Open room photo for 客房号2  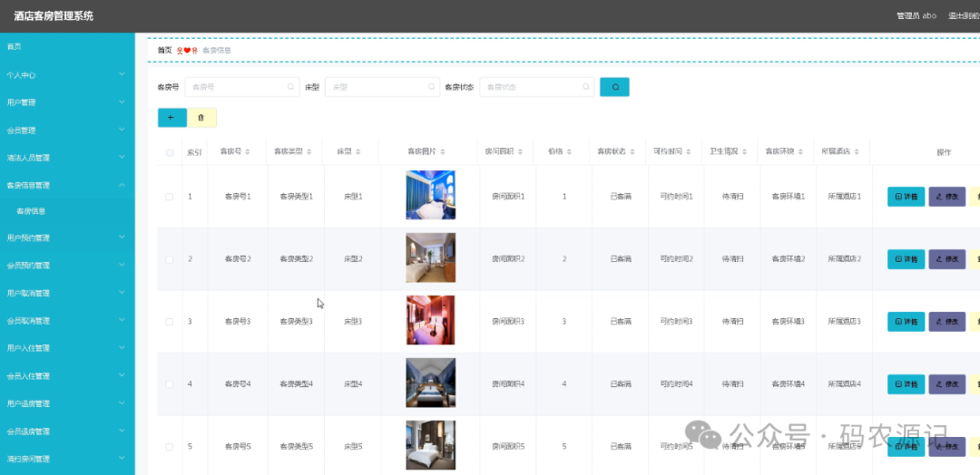tap(431, 257)
